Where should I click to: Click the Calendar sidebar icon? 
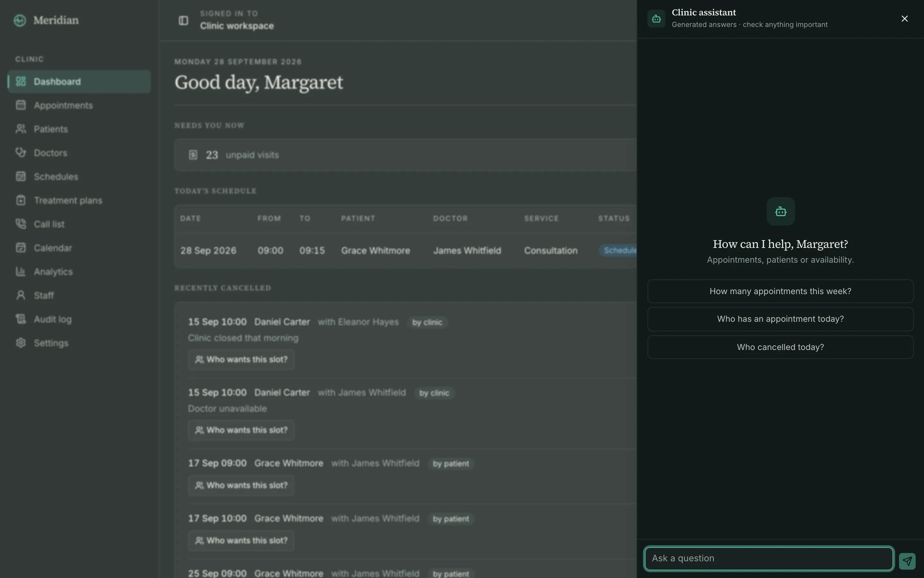[21, 248]
